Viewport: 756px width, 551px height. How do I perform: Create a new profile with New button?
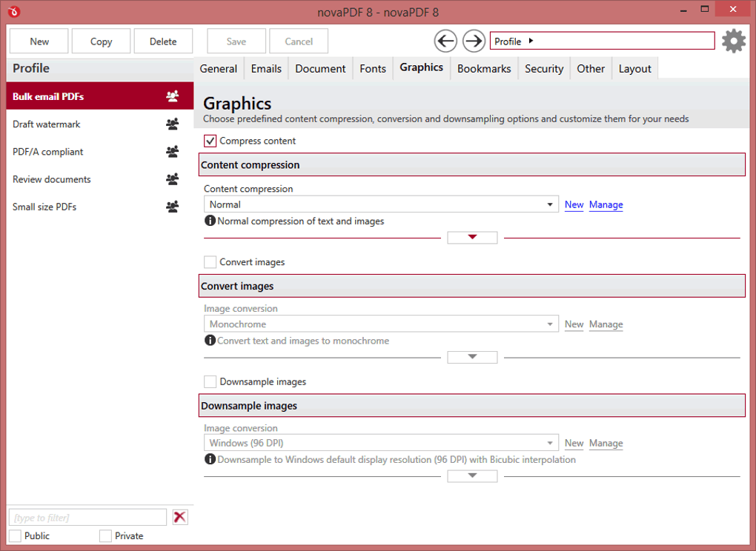point(39,41)
